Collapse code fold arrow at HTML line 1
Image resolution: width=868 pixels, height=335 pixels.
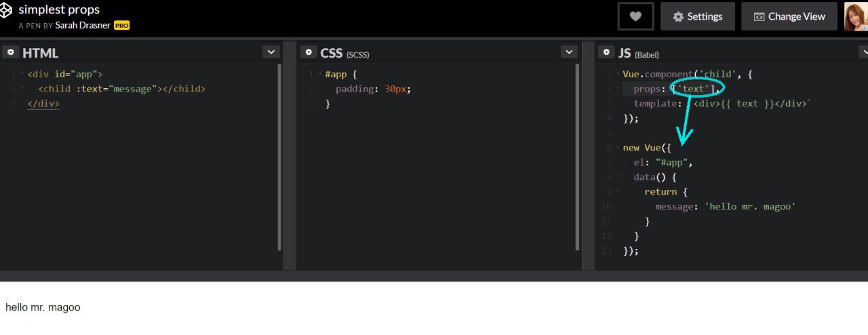(x=22, y=74)
